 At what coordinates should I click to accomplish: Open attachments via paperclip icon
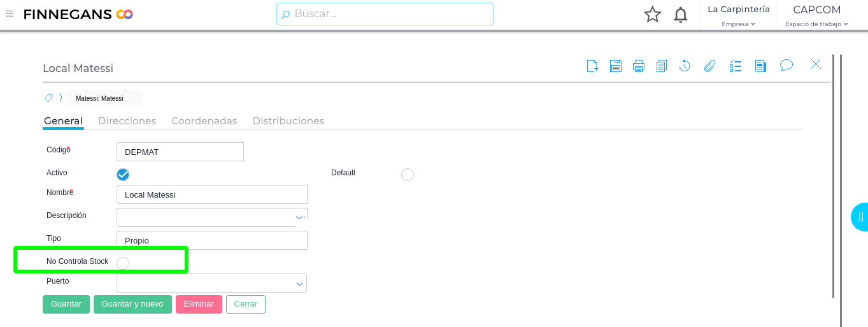click(709, 66)
